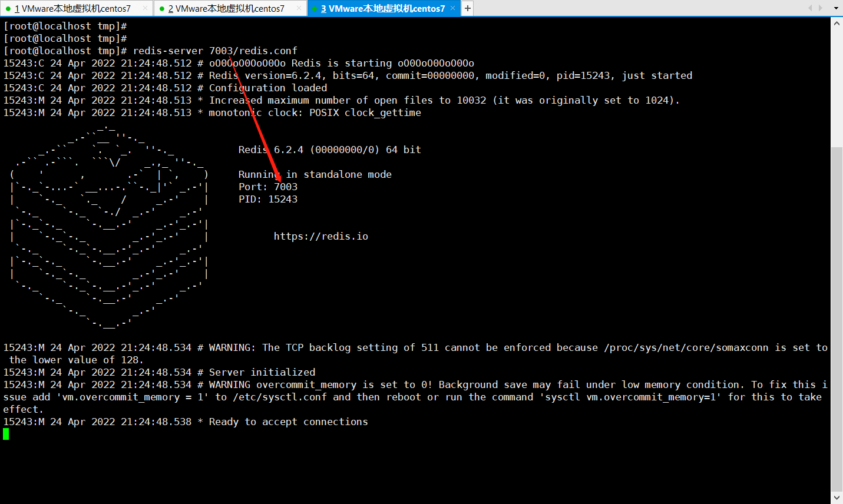Click 'sysctl vm.overcommit_memory=1' command text
This screenshot has height=504, width=843.
630,397
